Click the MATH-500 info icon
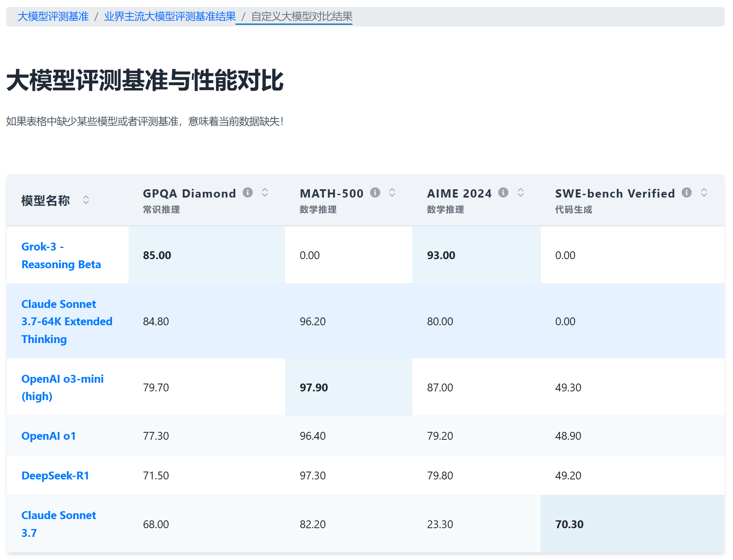Image resolution: width=733 pixels, height=560 pixels. coord(375,193)
